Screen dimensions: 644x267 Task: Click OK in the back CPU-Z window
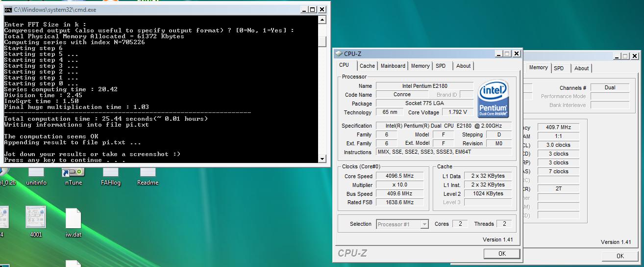point(620,256)
